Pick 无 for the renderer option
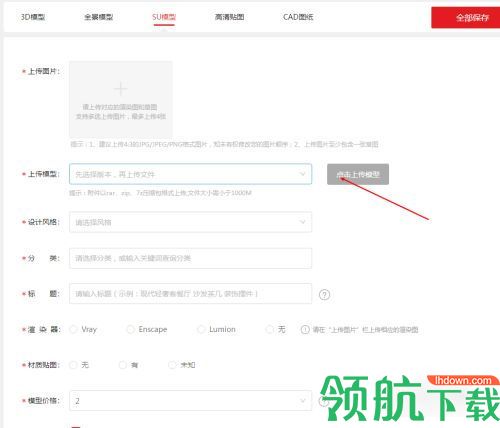500x428 pixels. coord(269,329)
